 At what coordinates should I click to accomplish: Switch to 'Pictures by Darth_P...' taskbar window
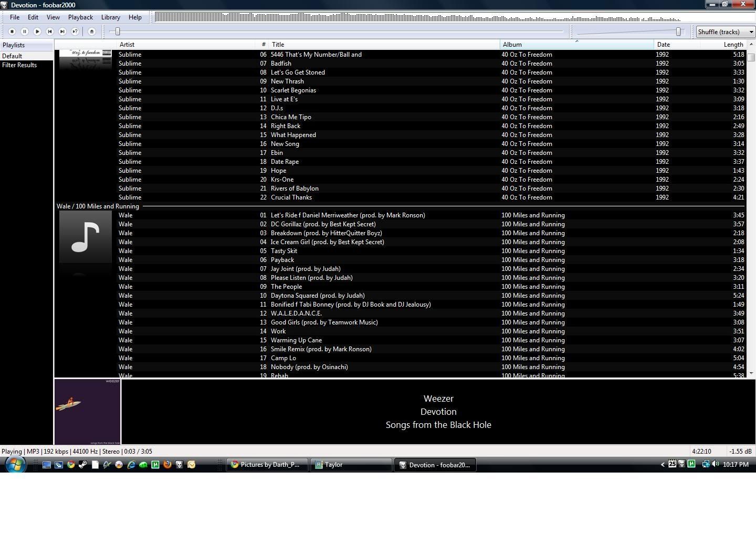pyautogui.click(x=267, y=465)
